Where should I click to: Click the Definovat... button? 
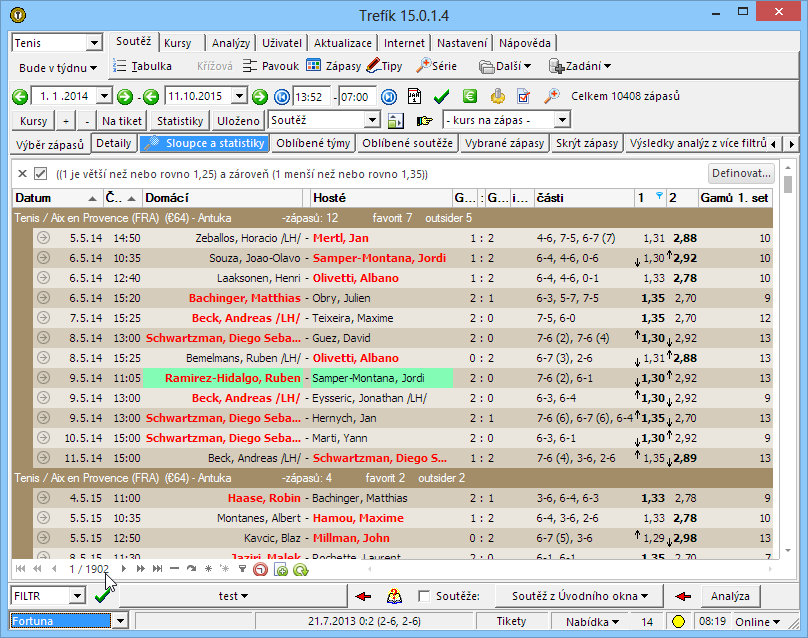(741, 173)
